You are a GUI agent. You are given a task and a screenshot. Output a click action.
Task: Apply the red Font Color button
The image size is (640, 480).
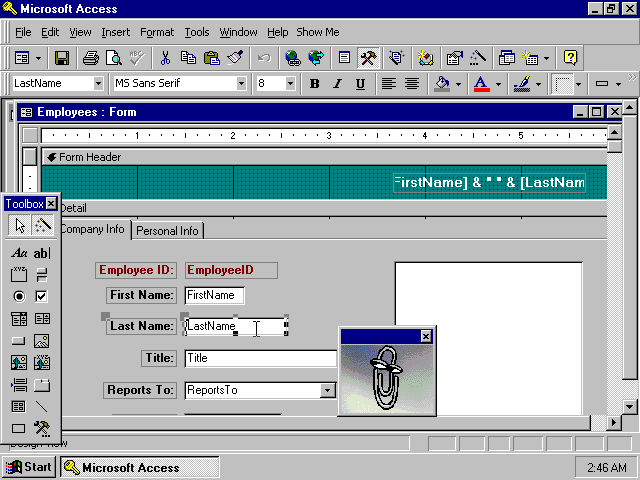(x=482, y=84)
